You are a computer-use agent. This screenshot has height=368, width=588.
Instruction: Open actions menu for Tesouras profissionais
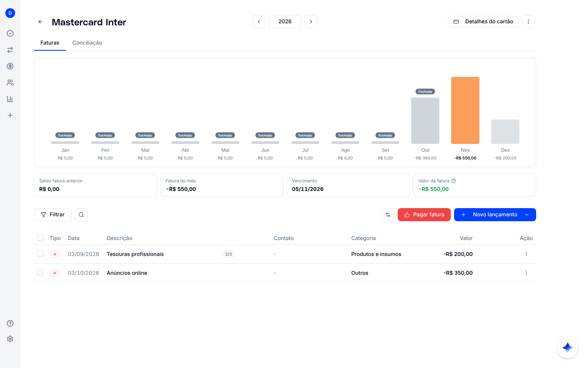pyautogui.click(x=526, y=254)
